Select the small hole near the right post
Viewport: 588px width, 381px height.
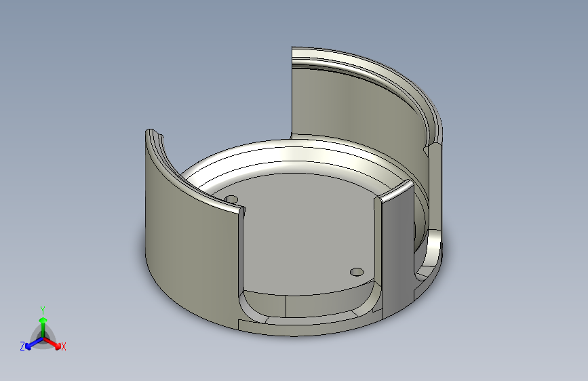[x=357, y=272]
